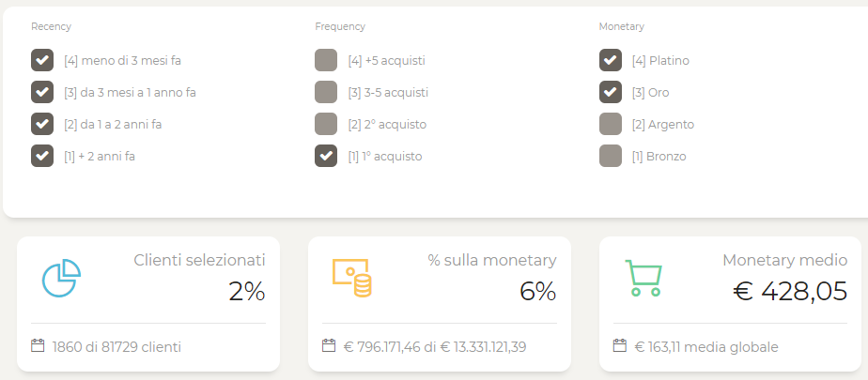
Task: Tick the '2° acquisto' checkbox
Action: (x=326, y=124)
